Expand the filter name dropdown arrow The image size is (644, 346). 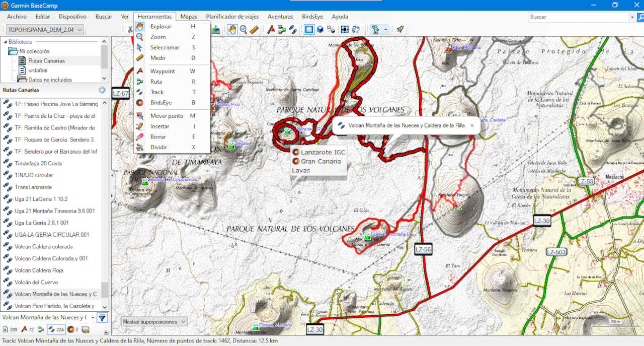tap(93, 318)
